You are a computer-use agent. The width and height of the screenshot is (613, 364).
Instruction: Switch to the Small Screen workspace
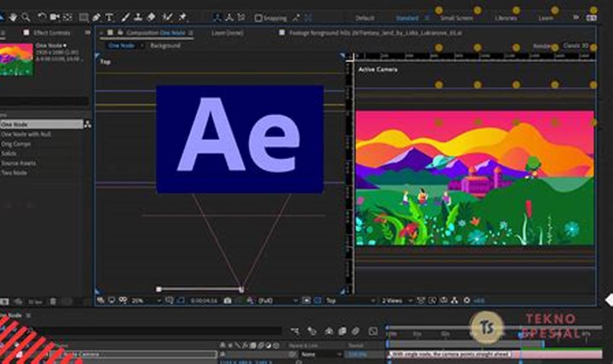456,18
